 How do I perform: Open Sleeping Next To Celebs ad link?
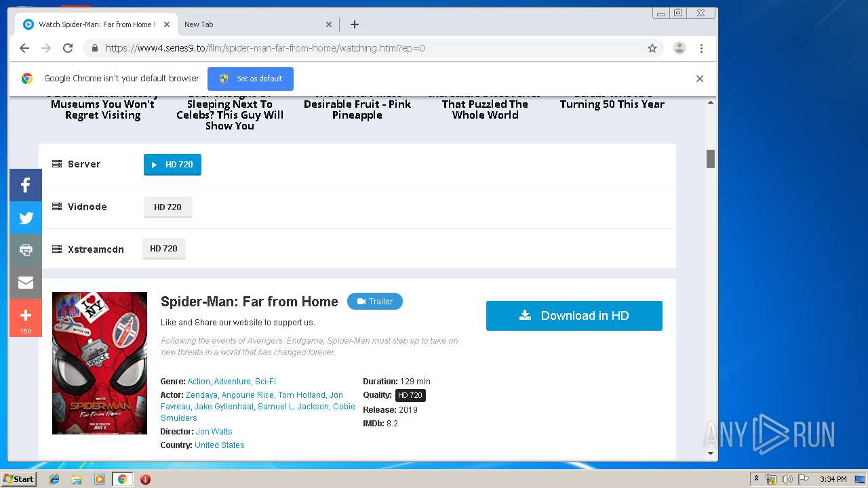[230, 115]
